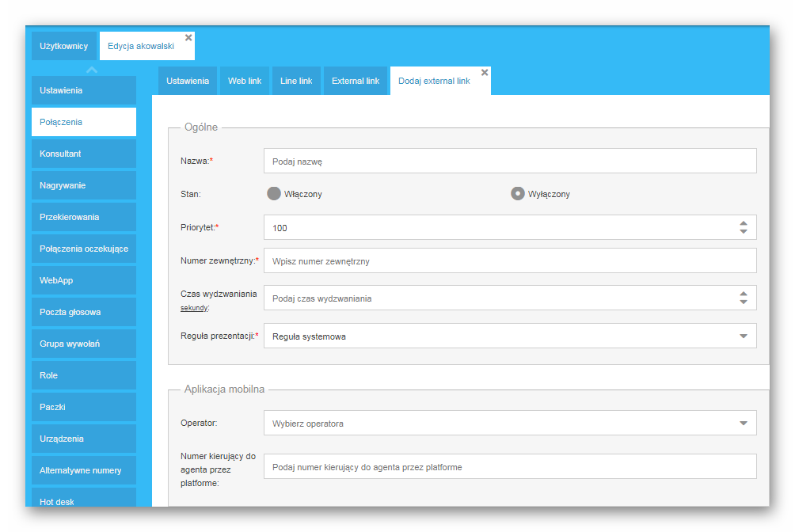Increase Czas wydzwaniania with up arrow
Viewport: 795px width, 532px height.
(x=744, y=294)
